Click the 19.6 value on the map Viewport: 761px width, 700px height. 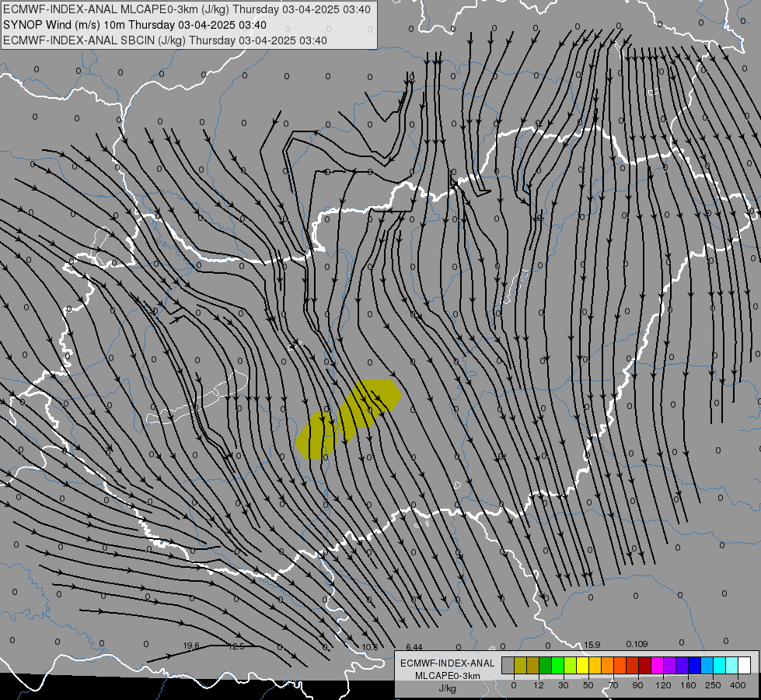click(x=191, y=646)
